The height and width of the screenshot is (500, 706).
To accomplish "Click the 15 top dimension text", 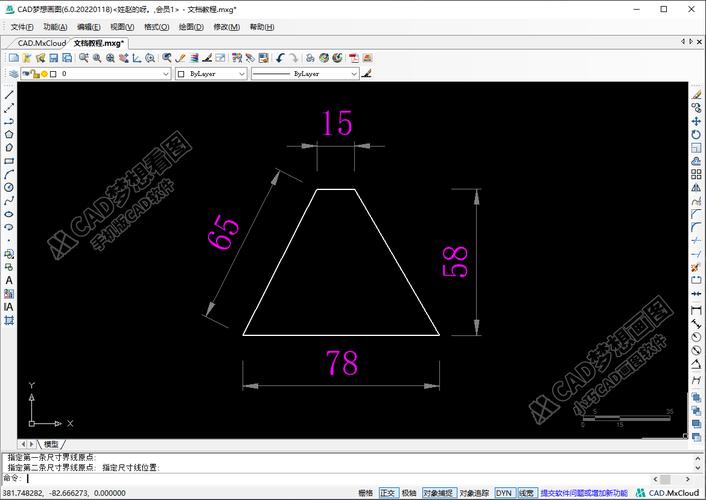I will click(x=337, y=123).
